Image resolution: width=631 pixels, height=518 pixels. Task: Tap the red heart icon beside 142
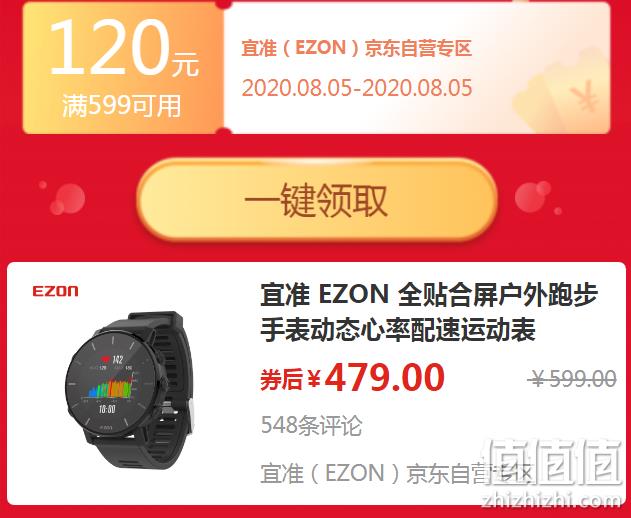click(106, 359)
